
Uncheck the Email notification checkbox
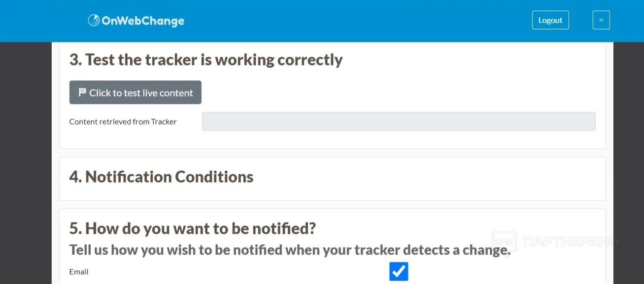point(399,271)
